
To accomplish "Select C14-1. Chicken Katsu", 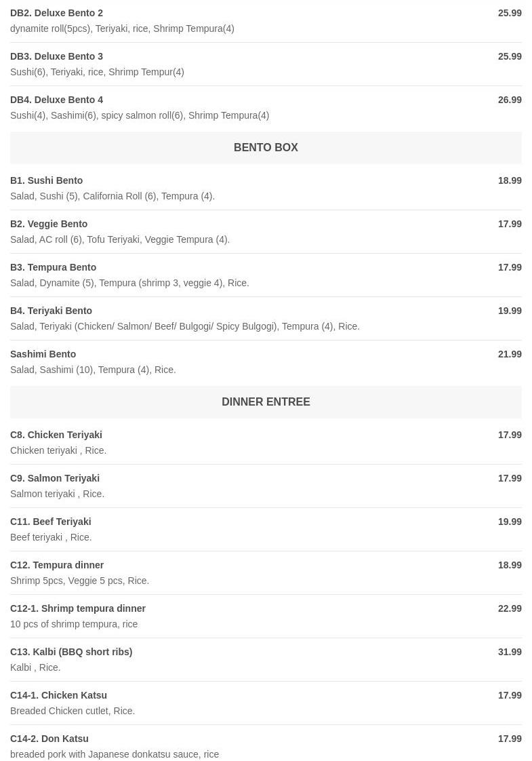I will point(59,696).
